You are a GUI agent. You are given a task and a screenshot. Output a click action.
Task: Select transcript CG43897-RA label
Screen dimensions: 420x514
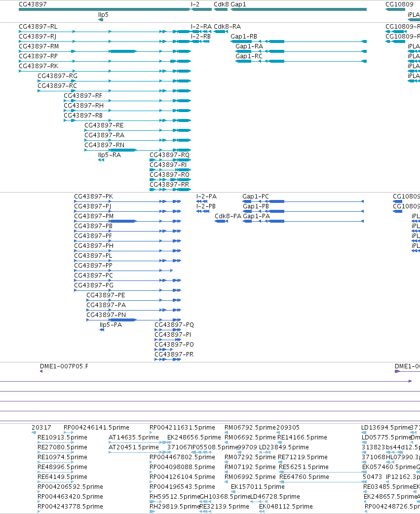105,135
